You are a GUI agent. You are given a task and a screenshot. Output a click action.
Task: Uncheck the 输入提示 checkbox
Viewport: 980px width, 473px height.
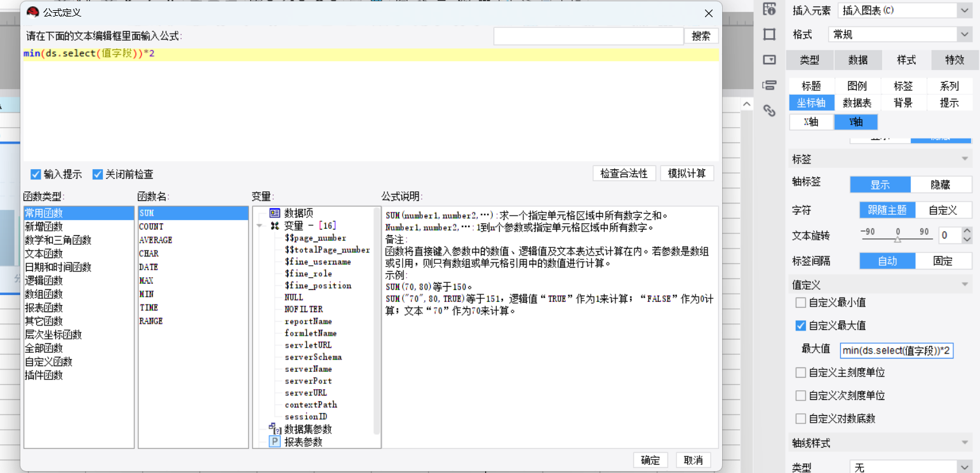click(36, 174)
